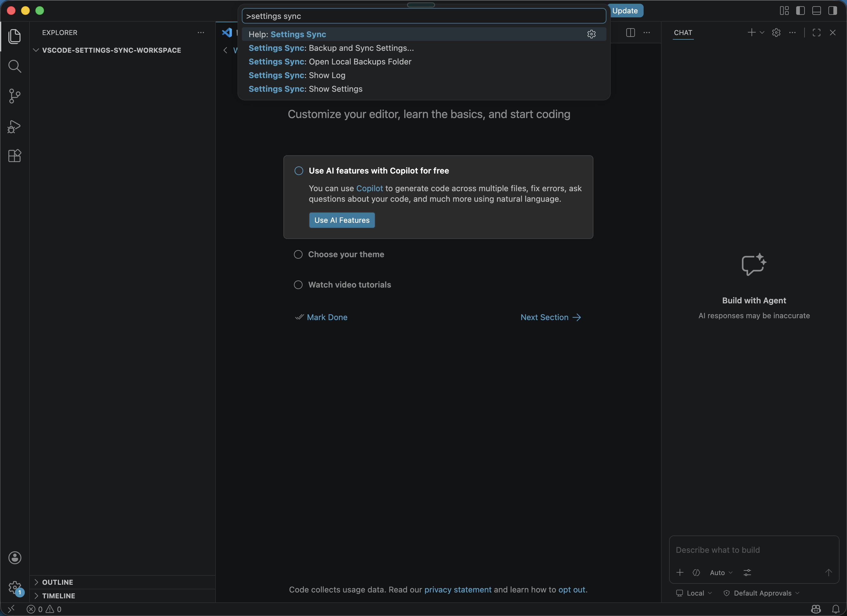The image size is (847, 616).
Task: Open editor more actions ellipsis
Action: pos(647,33)
